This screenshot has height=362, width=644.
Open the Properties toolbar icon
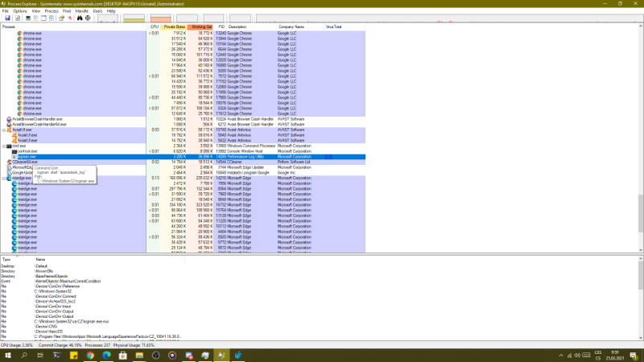pyautogui.click(x=62, y=18)
